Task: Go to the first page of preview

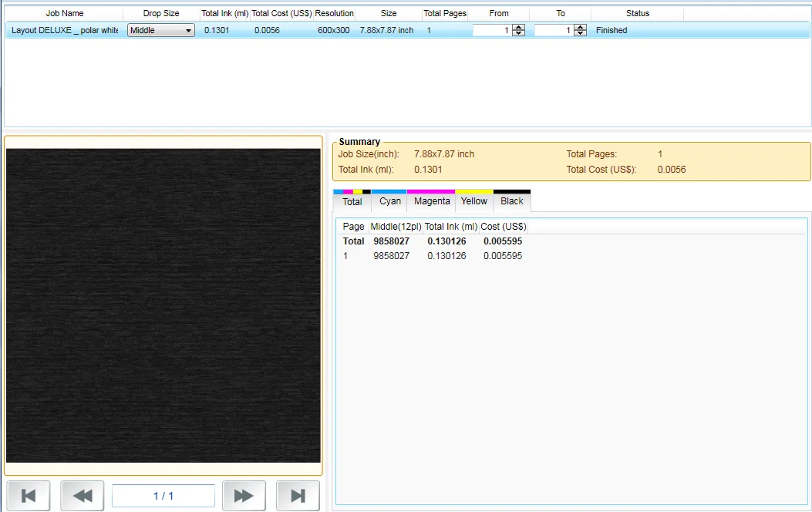Action: click(29, 496)
